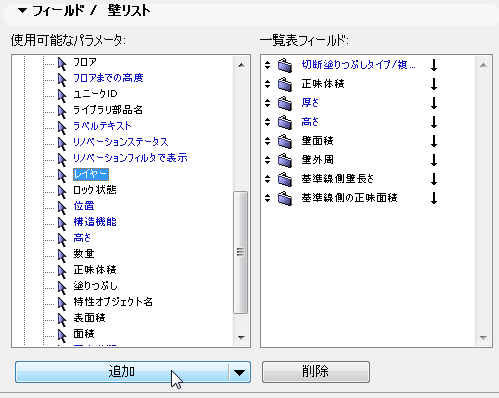Toggle sort order arrow for 基準線側の正味面積
The image size is (499, 398).
(x=434, y=198)
